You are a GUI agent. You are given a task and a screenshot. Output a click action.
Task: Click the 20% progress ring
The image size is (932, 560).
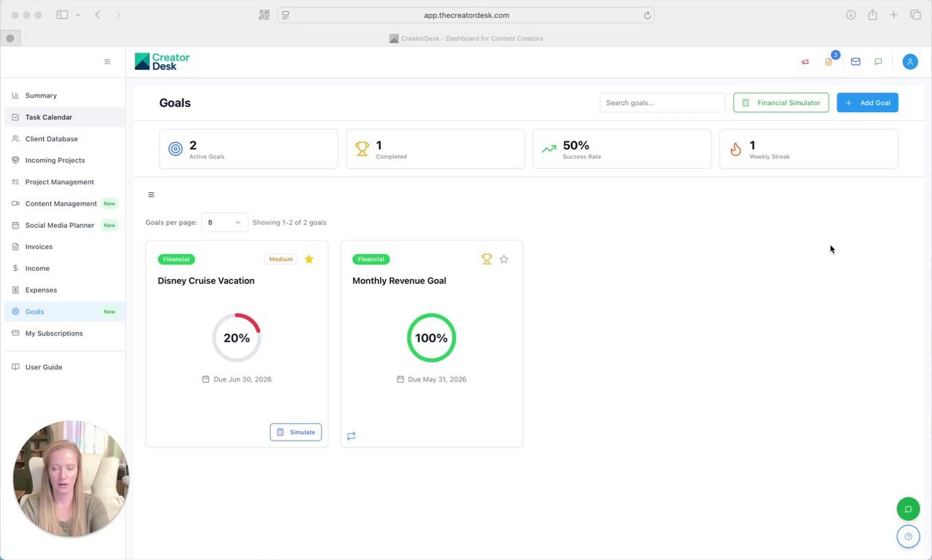click(237, 338)
